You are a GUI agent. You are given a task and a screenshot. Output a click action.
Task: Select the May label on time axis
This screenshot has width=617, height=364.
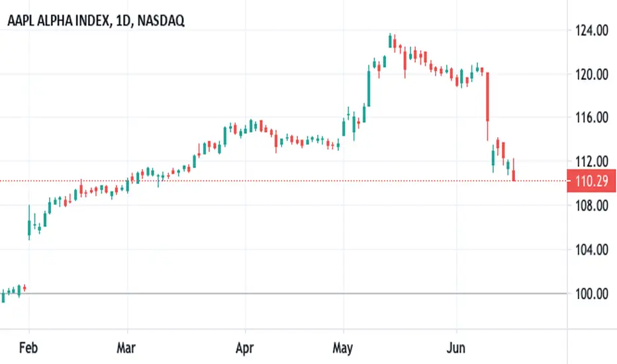point(343,348)
